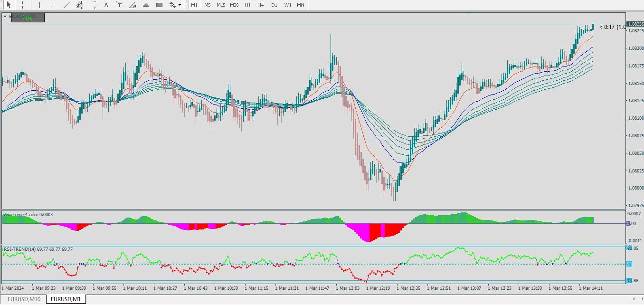The height and width of the screenshot is (305, 644).
Task: Click the 1.08200 price scale value
Action: coord(635,48)
